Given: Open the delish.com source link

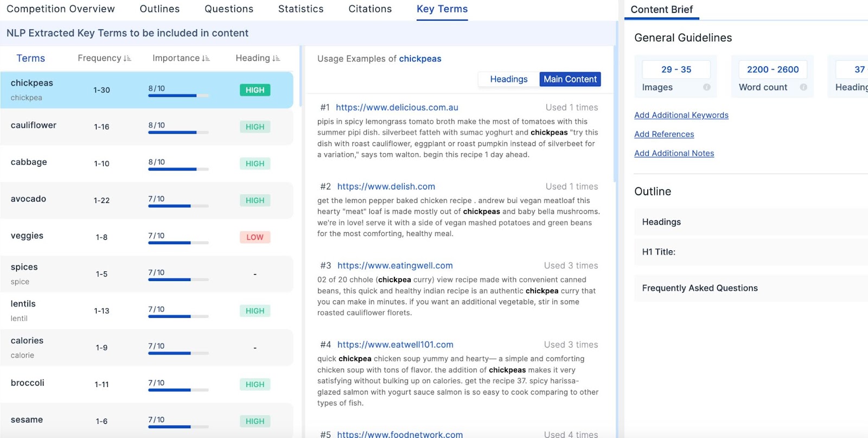Looking at the screenshot, I should (x=386, y=187).
